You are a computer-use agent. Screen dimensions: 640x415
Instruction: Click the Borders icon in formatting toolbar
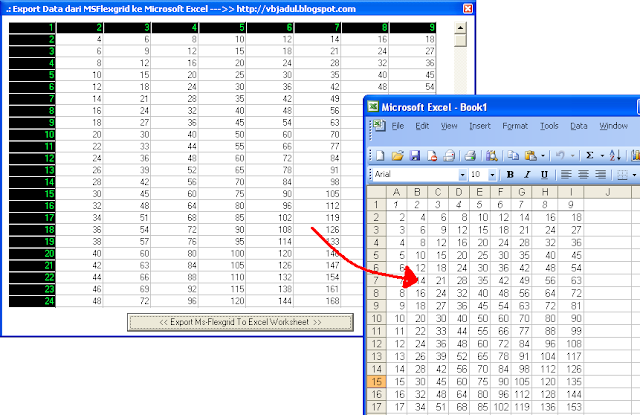point(622,175)
